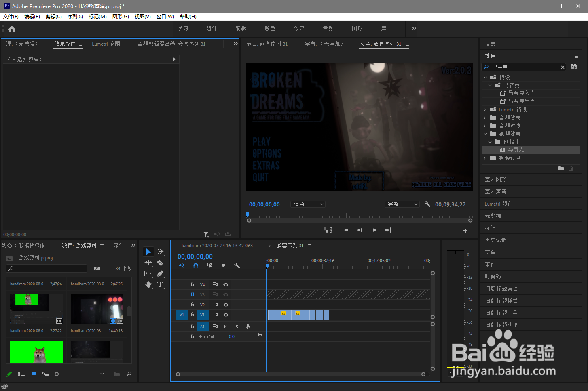The height and width of the screenshot is (391, 588).
Task: Collapse the 风格化 folder
Action: pyautogui.click(x=490, y=142)
